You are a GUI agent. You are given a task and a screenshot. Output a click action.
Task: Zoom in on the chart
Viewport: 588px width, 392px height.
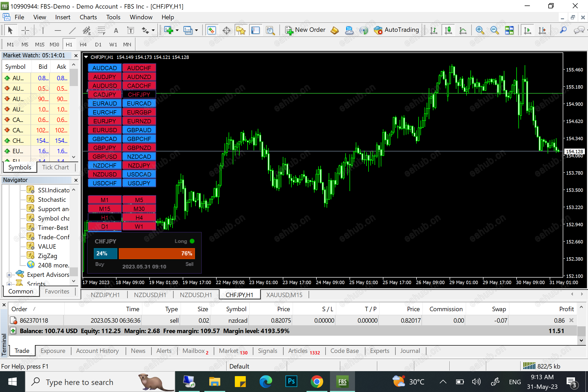(480, 30)
